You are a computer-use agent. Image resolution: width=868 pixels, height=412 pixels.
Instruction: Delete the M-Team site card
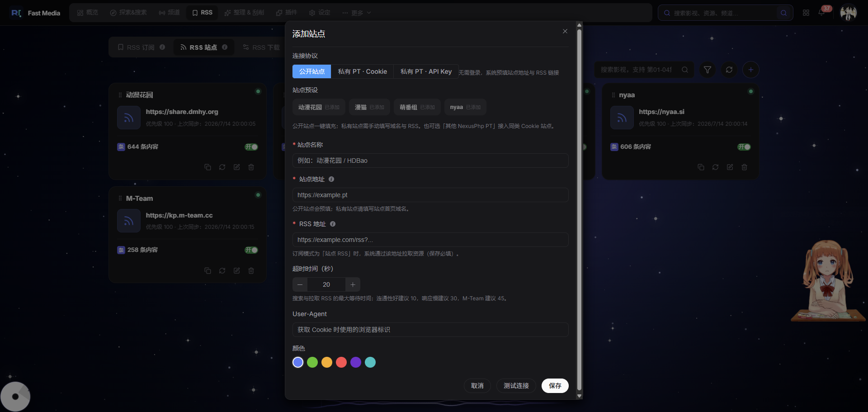click(x=251, y=270)
